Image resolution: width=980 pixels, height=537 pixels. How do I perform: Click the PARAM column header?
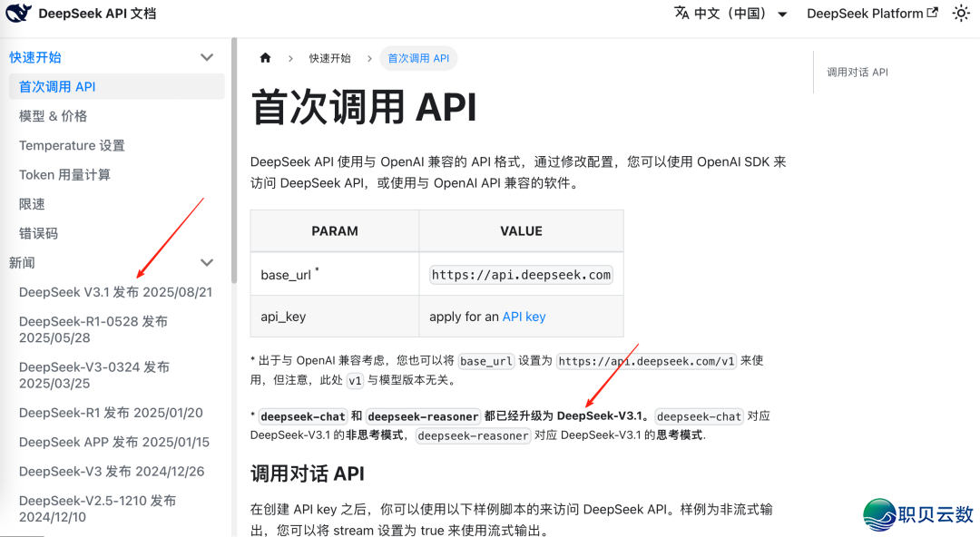pyautogui.click(x=335, y=231)
